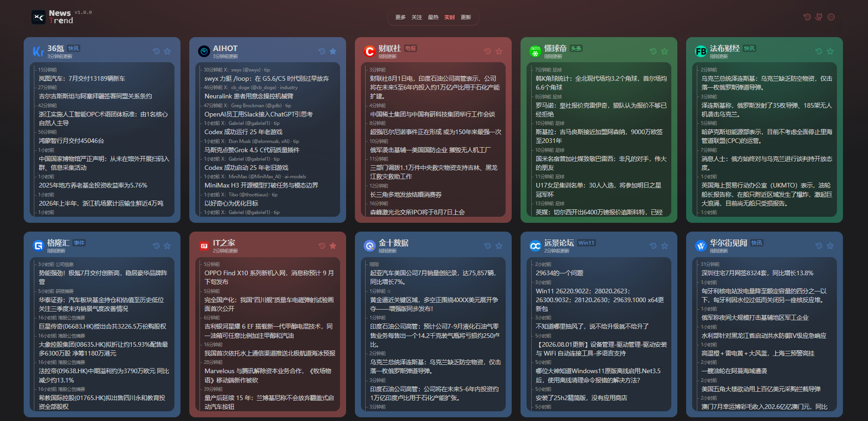The width and height of the screenshot is (868, 421).
Task: Refresh the 36氪 card
Action: point(156,51)
